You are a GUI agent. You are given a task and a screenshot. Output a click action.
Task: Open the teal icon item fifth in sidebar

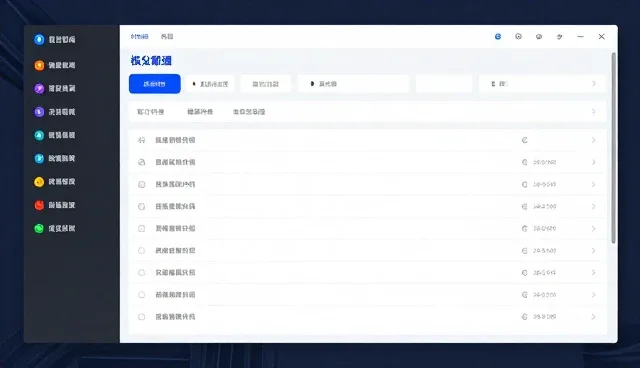pyautogui.click(x=55, y=135)
